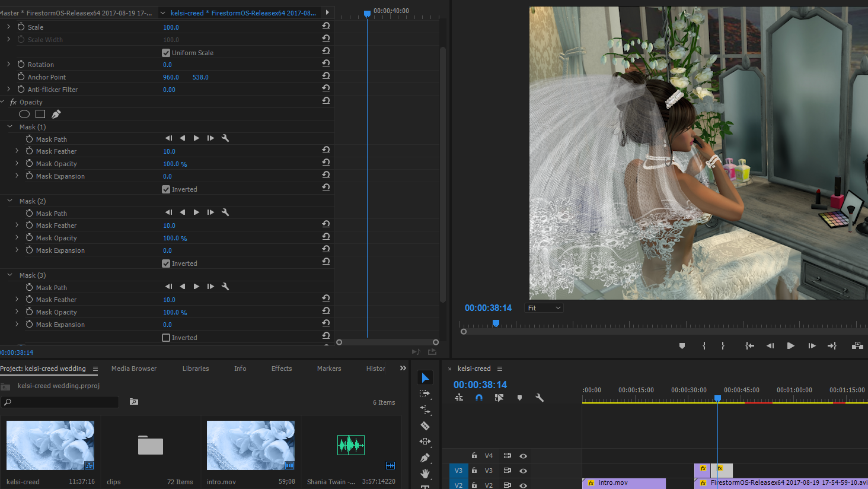Image resolution: width=868 pixels, height=489 pixels.
Task: Expand the Scale property
Action: pyautogui.click(x=8, y=27)
